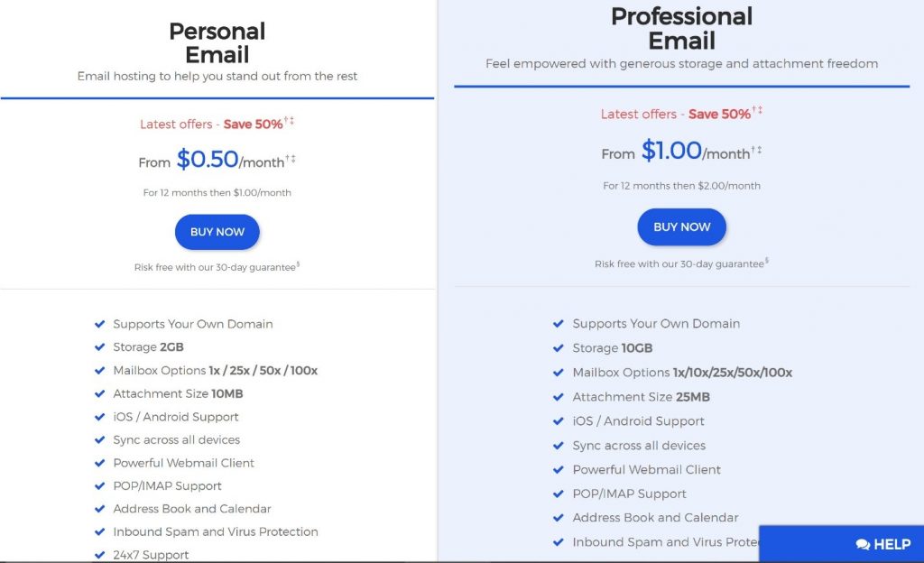924x563 pixels.
Task: Click Personal plan 30-day guarantee note
Action: (x=217, y=267)
